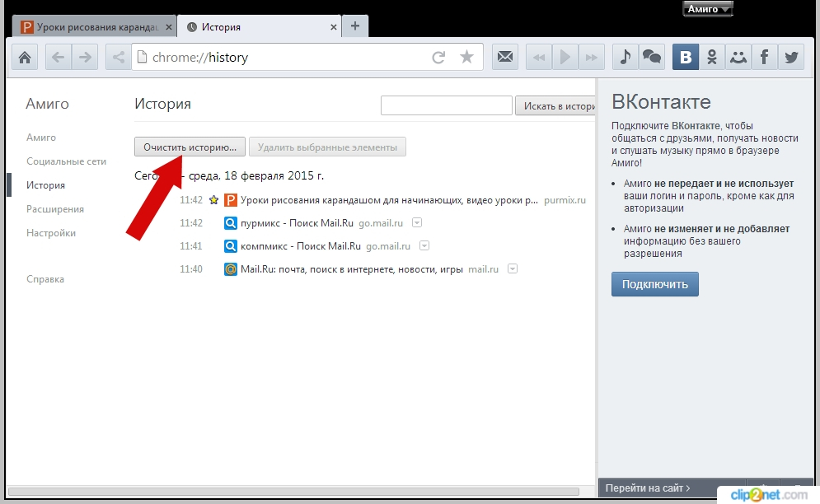Navigate back with the left arrow
820x504 pixels.
58,57
